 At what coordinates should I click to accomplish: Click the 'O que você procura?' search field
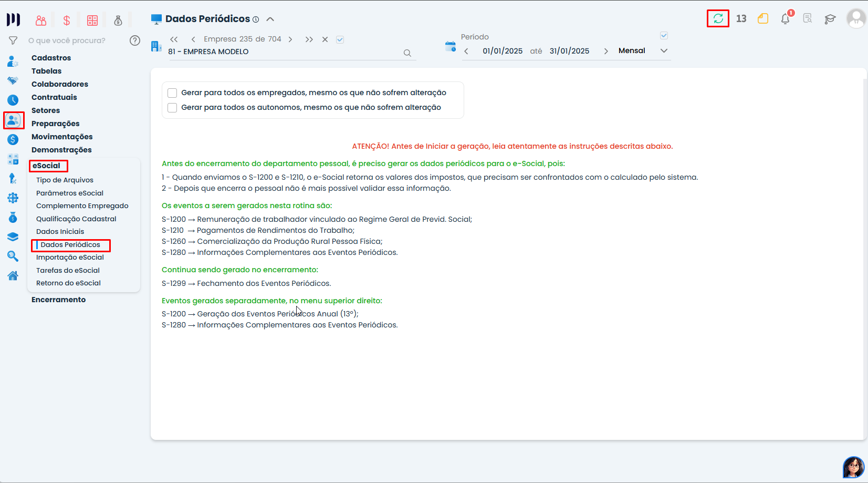tap(74, 40)
